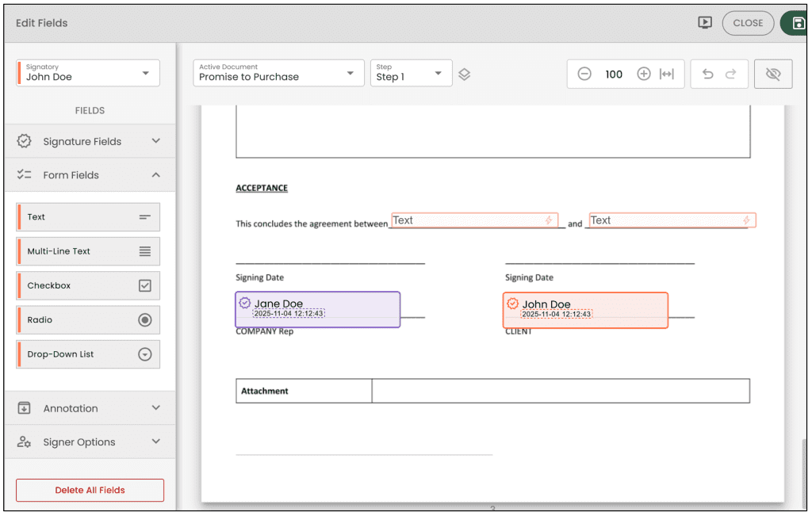The height and width of the screenshot is (516, 812).
Task: Open the preview play screen icon
Action: [705, 23]
